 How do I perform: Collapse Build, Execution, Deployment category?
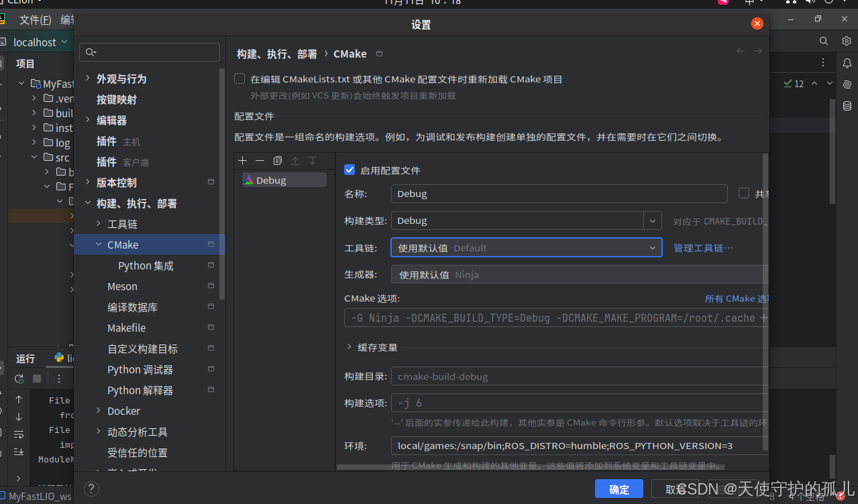[x=87, y=203]
